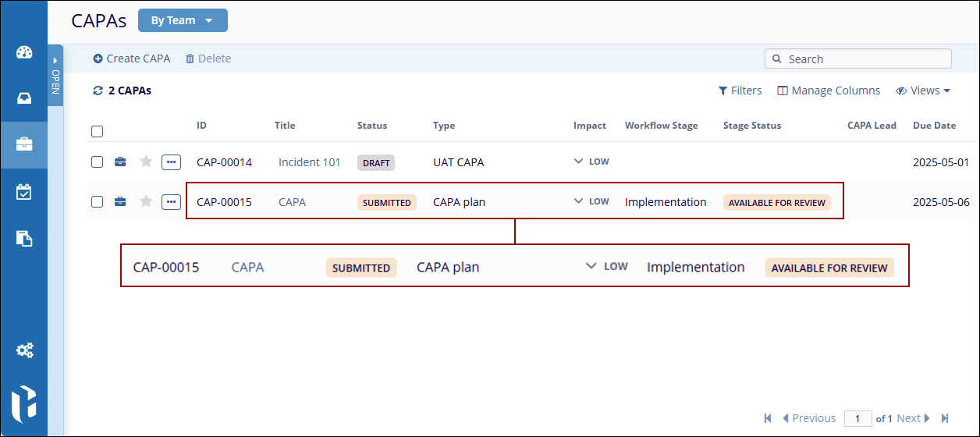
Task: Click the Filters option
Action: pos(740,91)
